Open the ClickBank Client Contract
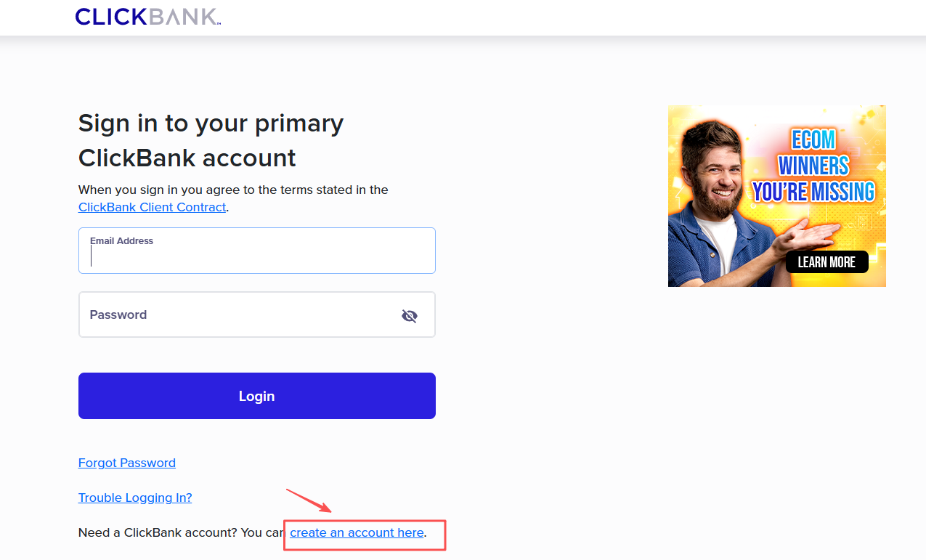 [x=152, y=207]
